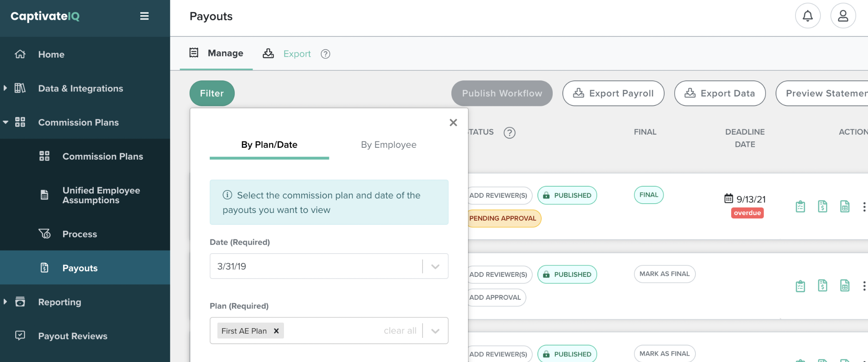Click clear all in Plan field

[400, 331]
